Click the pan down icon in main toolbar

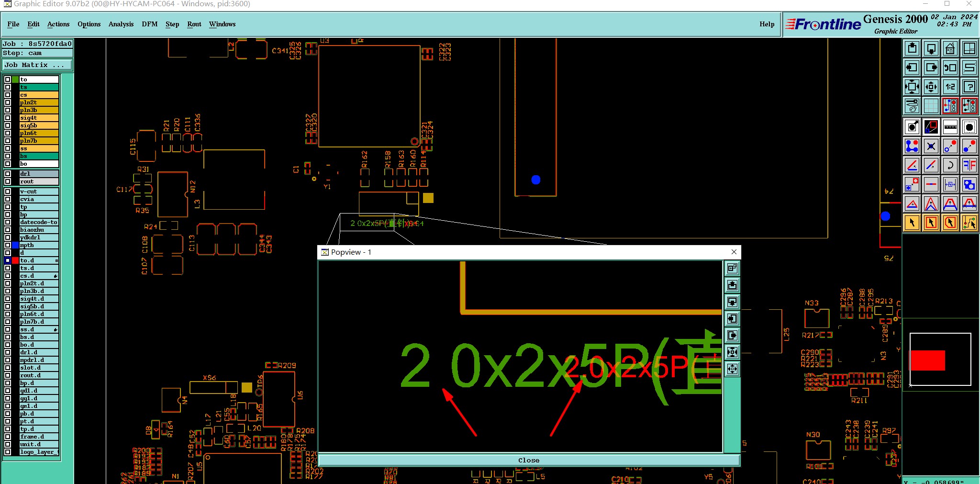click(931, 48)
